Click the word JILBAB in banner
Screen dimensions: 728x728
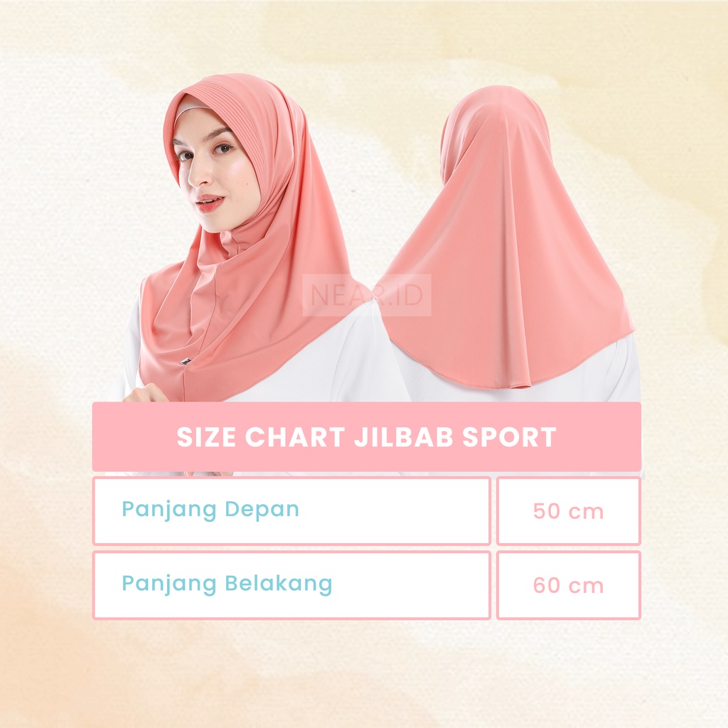click(x=404, y=437)
